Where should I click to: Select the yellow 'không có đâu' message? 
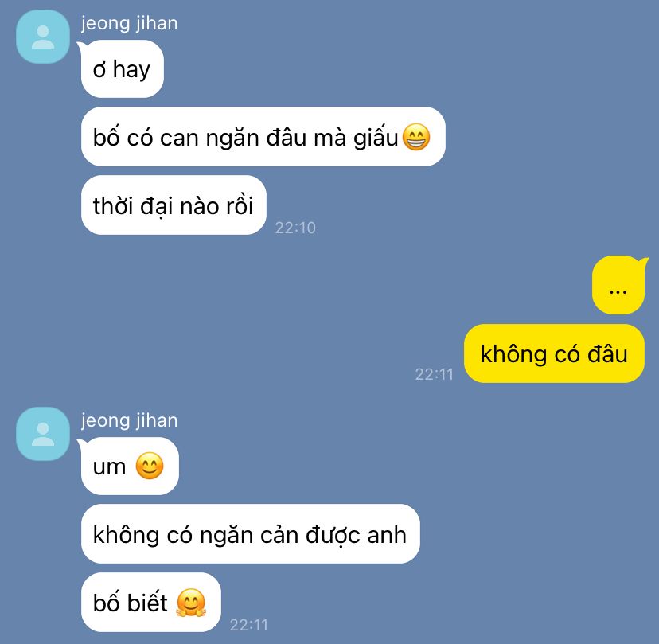click(x=554, y=353)
